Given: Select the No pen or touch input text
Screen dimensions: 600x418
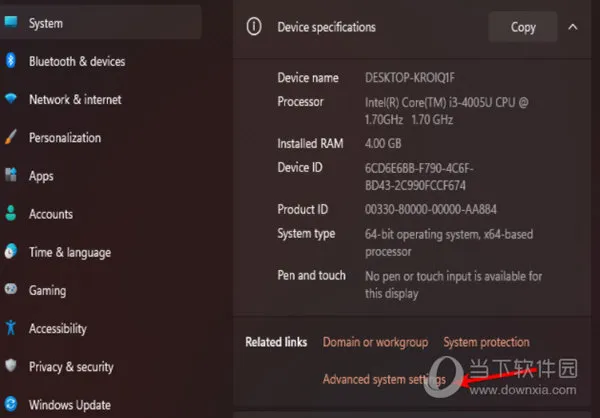Looking at the screenshot, I should (x=453, y=285).
